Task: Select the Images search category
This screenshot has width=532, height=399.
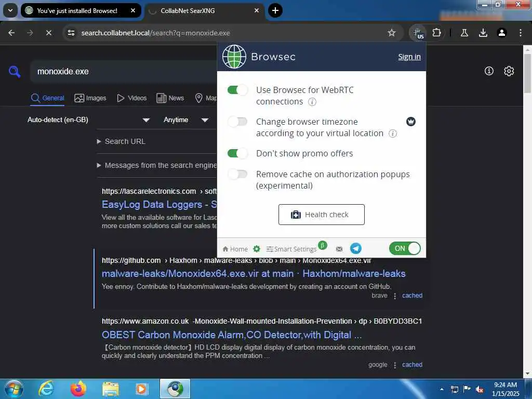Action: (90, 98)
